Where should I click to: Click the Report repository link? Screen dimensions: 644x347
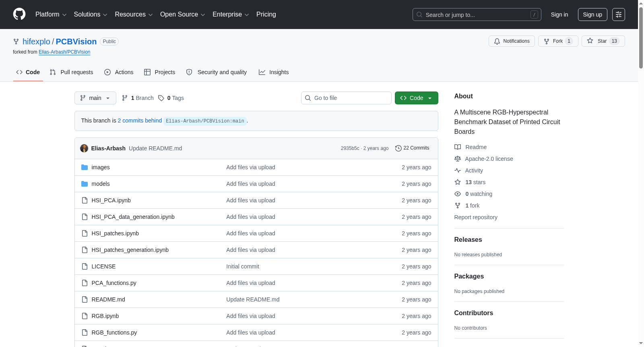pyautogui.click(x=476, y=217)
